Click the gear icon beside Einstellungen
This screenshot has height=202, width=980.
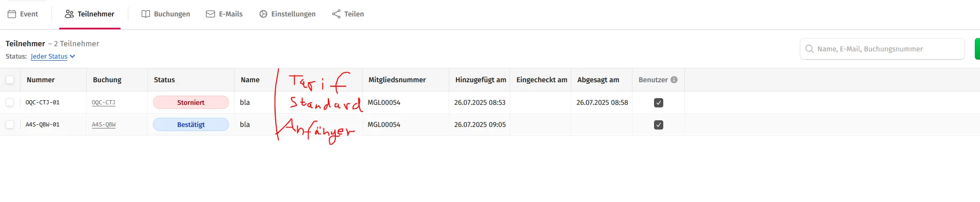pyautogui.click(x=263, y=14)
